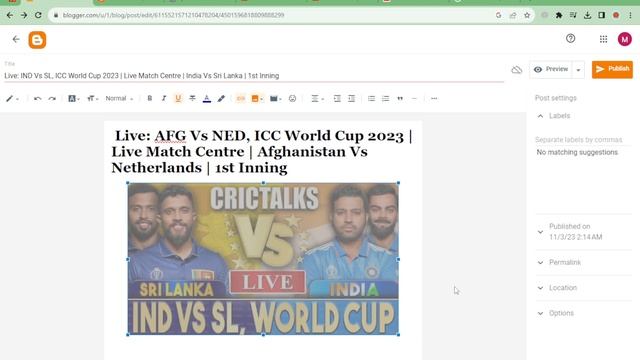
Task: Insert a bulleted list
Action: (371, 98)
